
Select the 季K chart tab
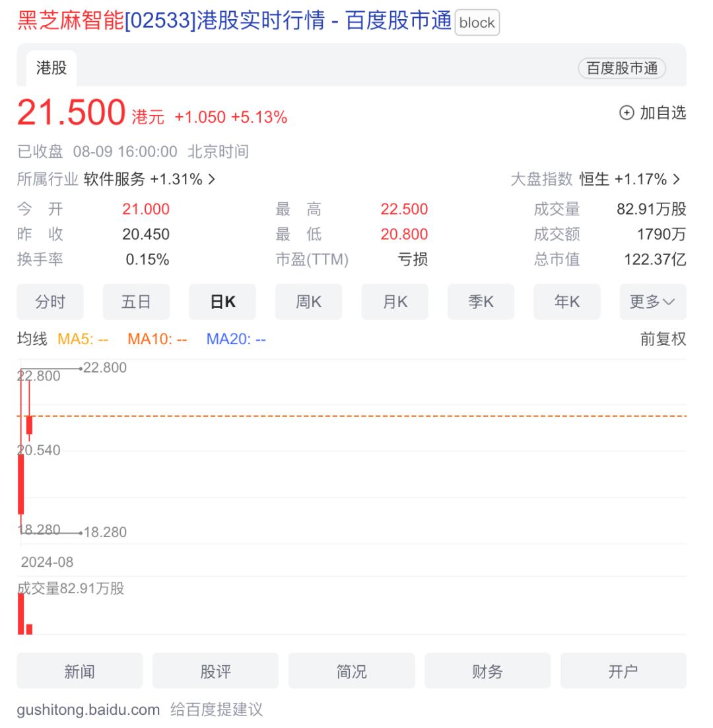[481, 302]
